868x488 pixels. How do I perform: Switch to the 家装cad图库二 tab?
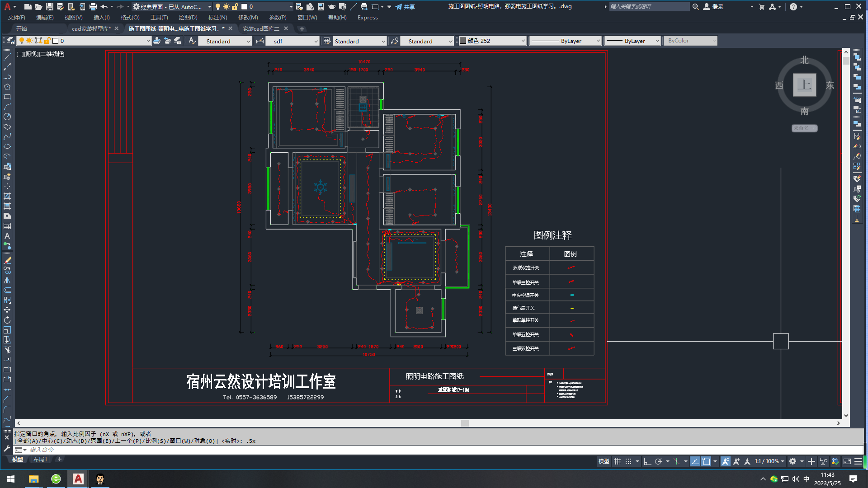point(261,28)
